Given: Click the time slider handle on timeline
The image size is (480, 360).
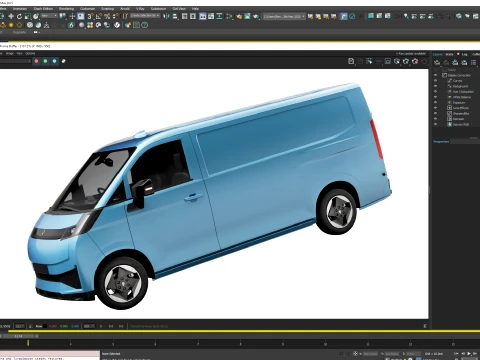Looking at the screenshot, I should 19,336.
